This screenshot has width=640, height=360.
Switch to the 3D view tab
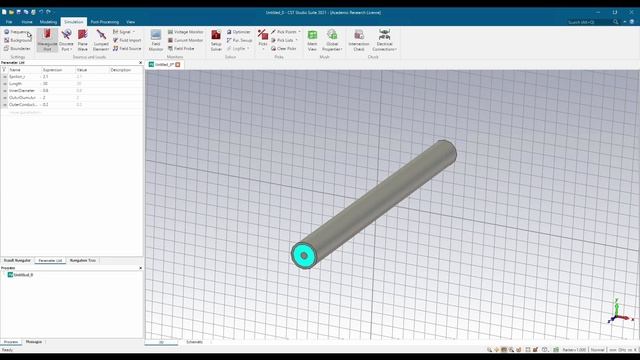click(x=161, y=342)
